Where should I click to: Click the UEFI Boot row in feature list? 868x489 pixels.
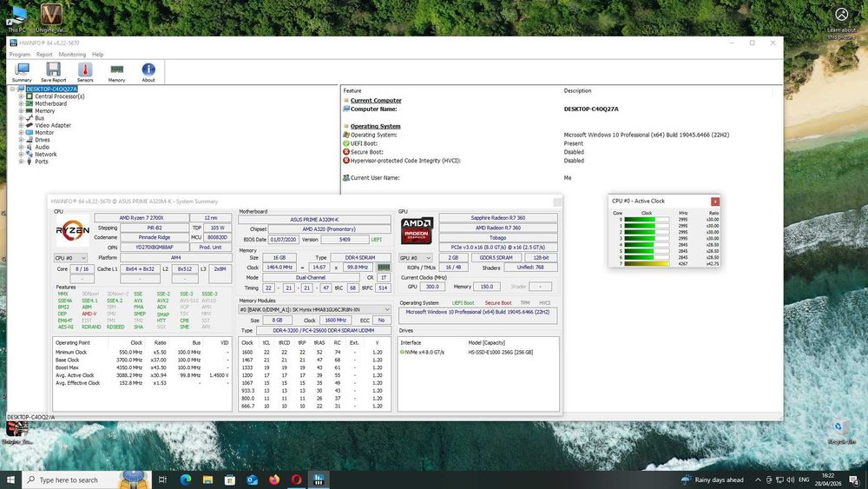560,143
